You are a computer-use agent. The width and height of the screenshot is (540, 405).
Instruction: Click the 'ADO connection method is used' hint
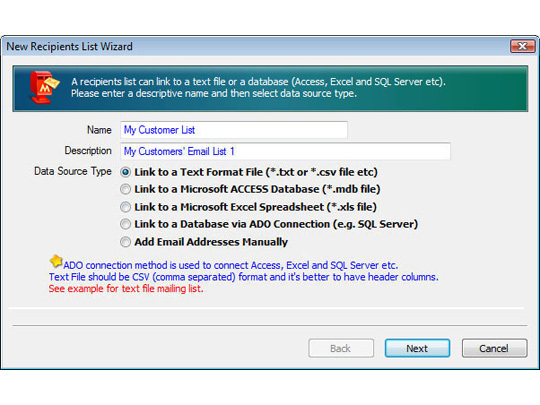(230, 265)
